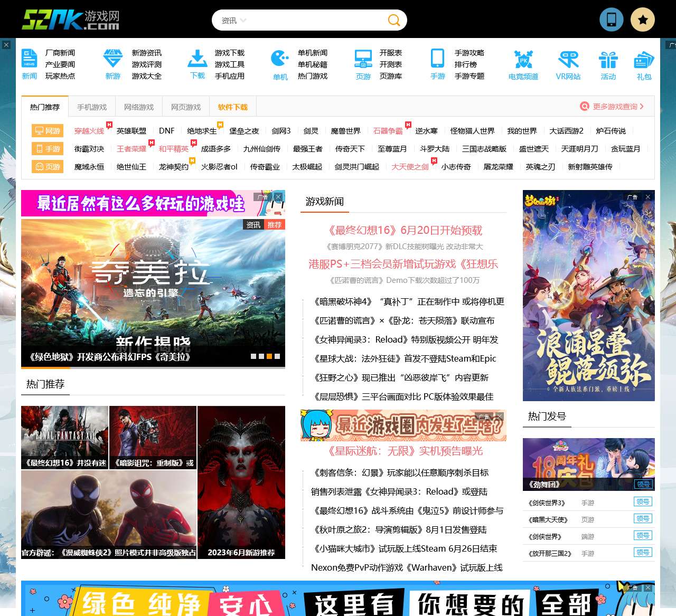Image resolution: width=676 pixels, height=616 pixels.
Task: Switch to the 手机游戏 tab
Action: click(x=92, y=107)
